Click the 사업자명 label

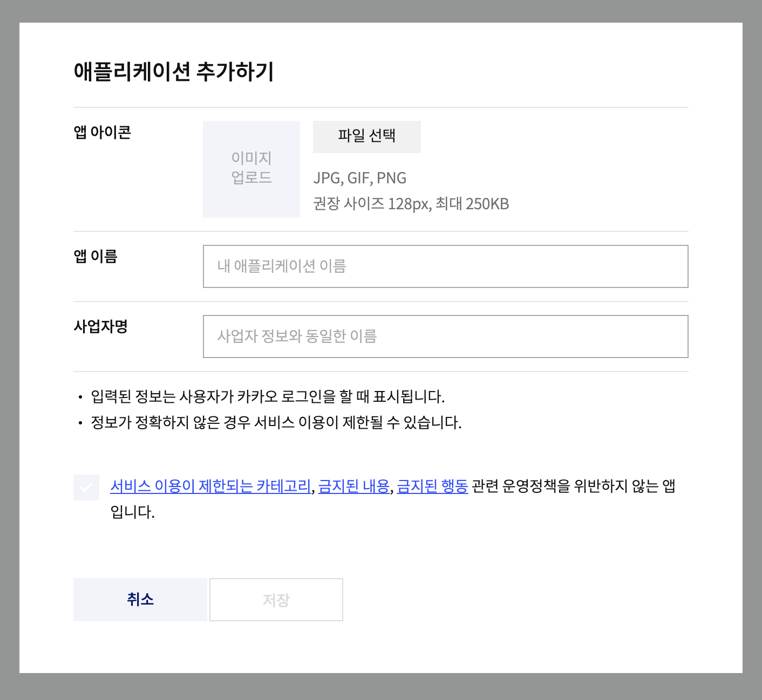pos(100,326)
